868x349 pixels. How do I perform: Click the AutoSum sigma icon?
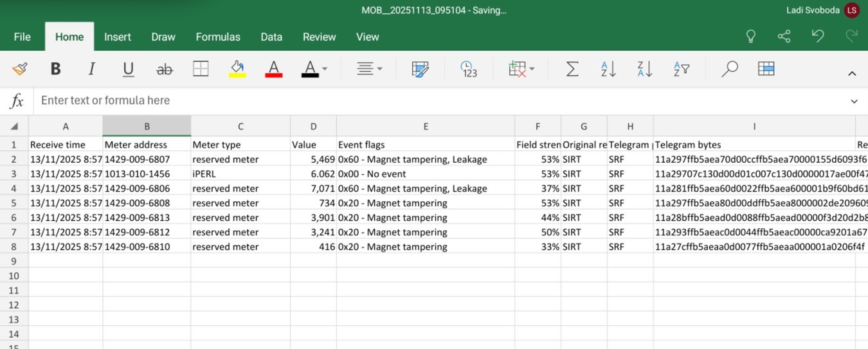(572, 69)
